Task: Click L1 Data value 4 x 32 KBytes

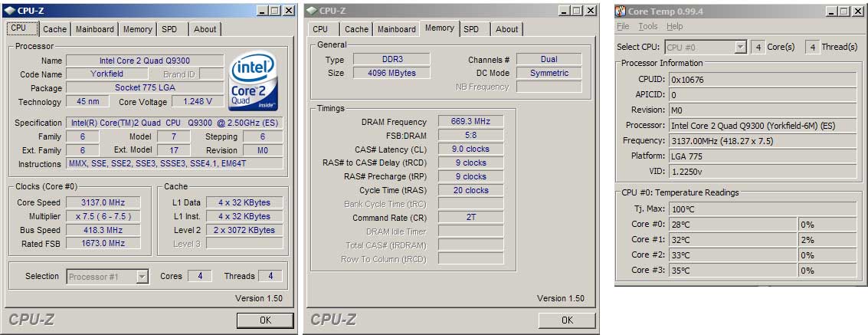Action: [x=244, y=202]
